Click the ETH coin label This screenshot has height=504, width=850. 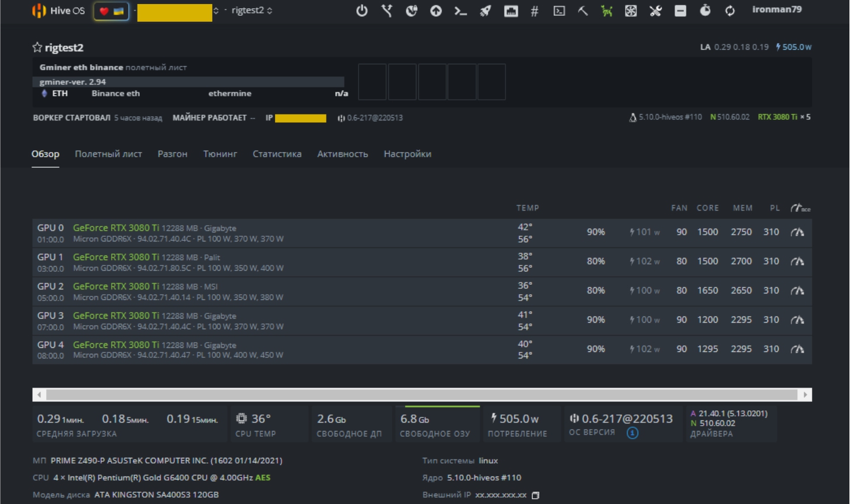tap(60, 94)
